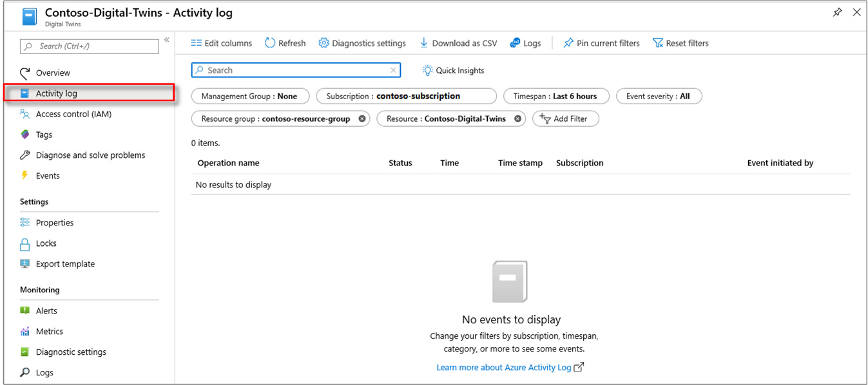Click the Edit columns icon
Image resolution: width=868 pixels, height=385 pixels.
tap(196, 43)
